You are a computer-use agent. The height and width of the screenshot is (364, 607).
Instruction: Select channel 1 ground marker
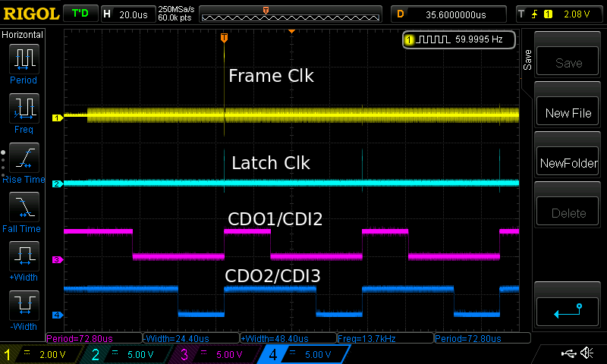pyautogui.click(x=58, y=118)
